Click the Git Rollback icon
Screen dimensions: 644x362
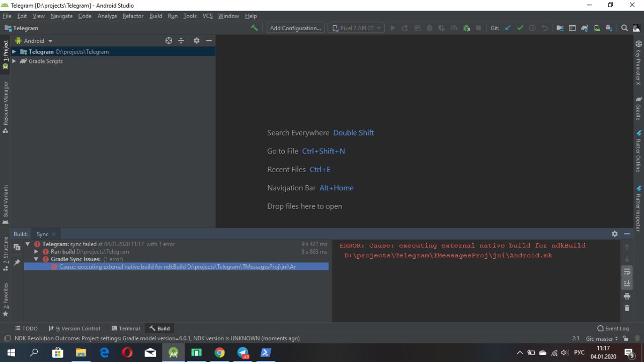tap(544, 28)
